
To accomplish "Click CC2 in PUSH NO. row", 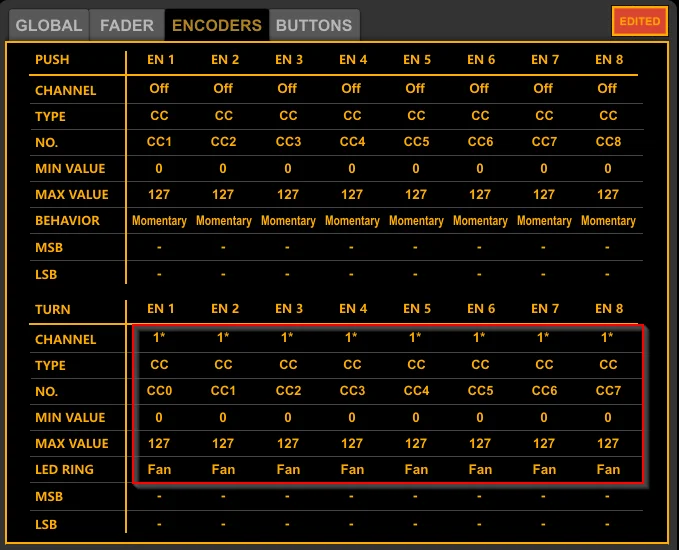I will tap(223, 142).
